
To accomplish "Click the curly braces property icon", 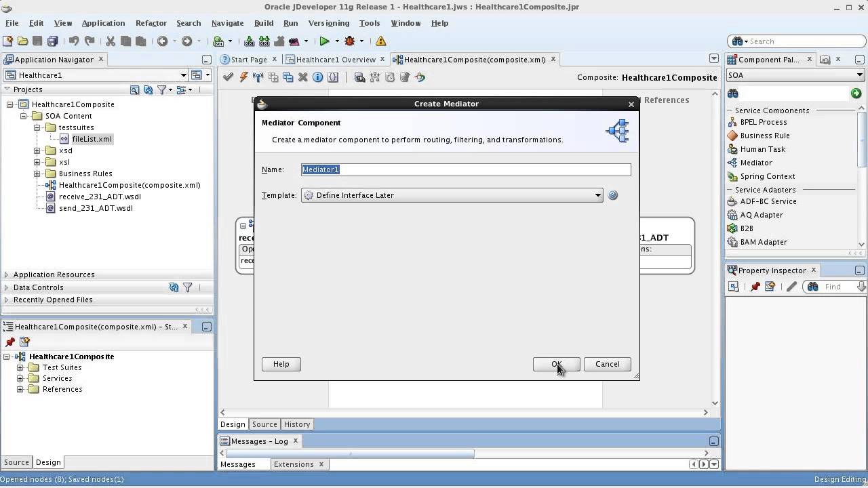I will click(x=332, y=77).
